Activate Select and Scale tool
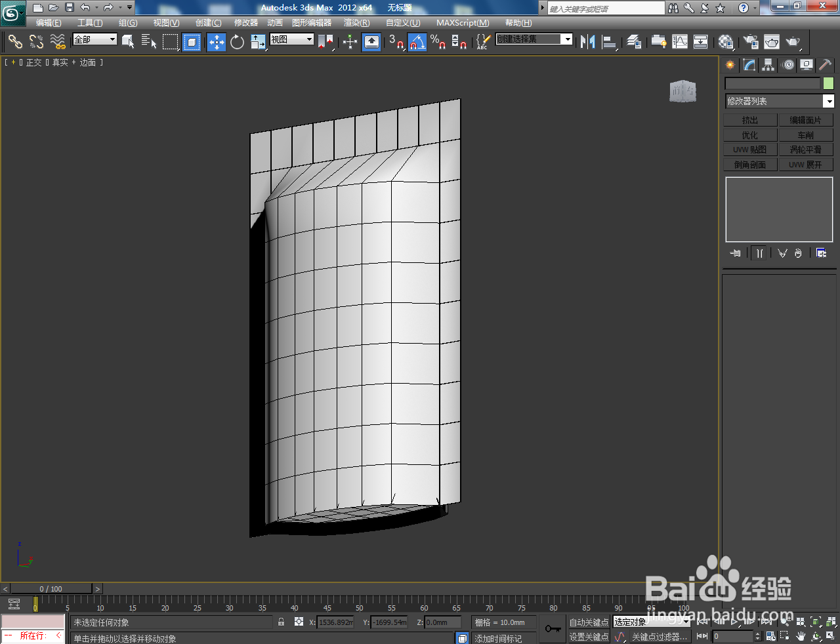 coord(258,42)
